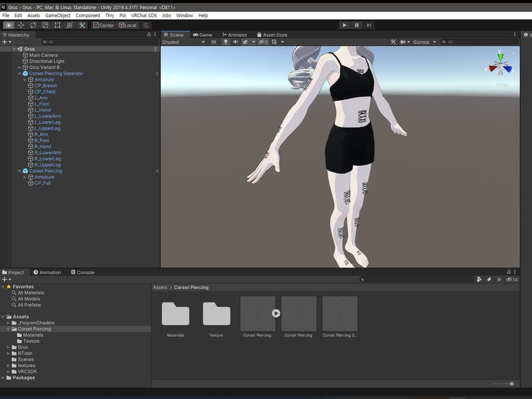532x399 pixels.
Task: Open the VRChat SDK menu
Action: click(x=144, y=16)
